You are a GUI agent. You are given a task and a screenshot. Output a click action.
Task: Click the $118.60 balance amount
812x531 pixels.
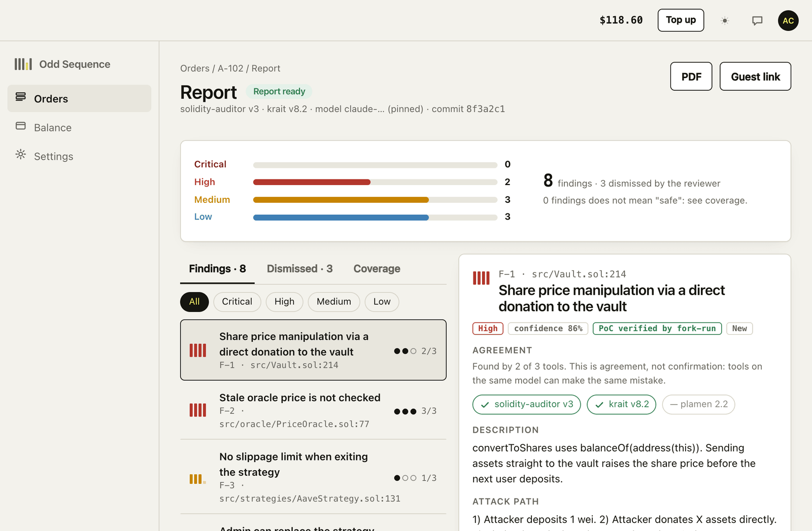[621, 20]
